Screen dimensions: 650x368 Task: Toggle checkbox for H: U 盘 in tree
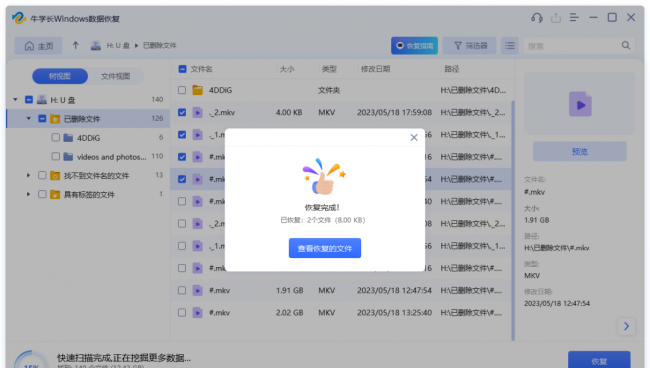[x=29, y=99]
